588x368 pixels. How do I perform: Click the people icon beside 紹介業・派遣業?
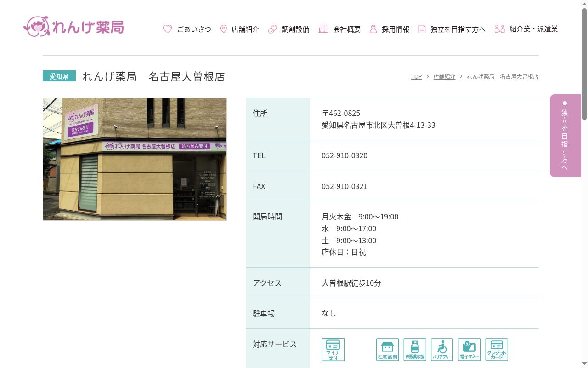500,29
